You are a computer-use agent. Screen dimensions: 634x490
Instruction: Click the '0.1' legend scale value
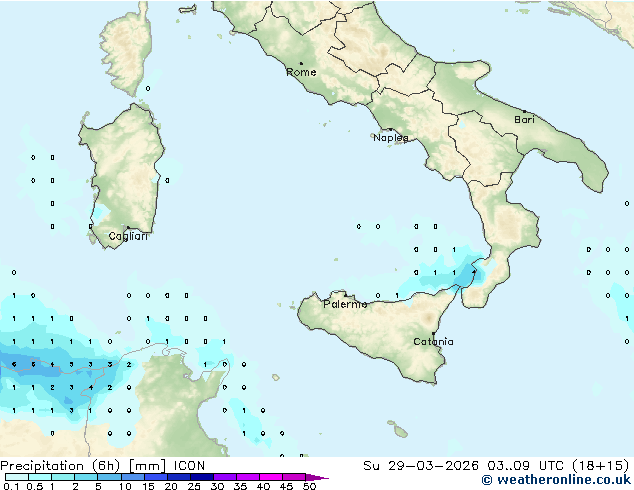(x=11, y=486)
